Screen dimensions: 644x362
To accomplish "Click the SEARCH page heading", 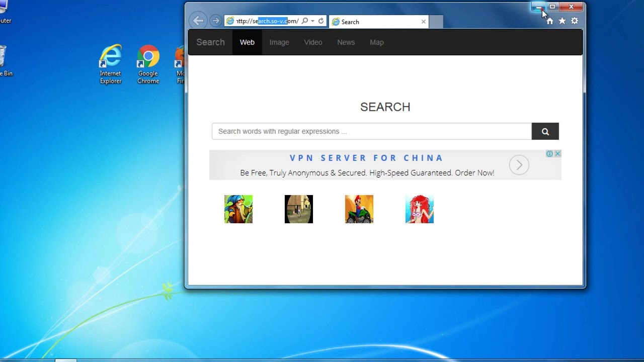I will pyautogui.click(x=385, y=107).
